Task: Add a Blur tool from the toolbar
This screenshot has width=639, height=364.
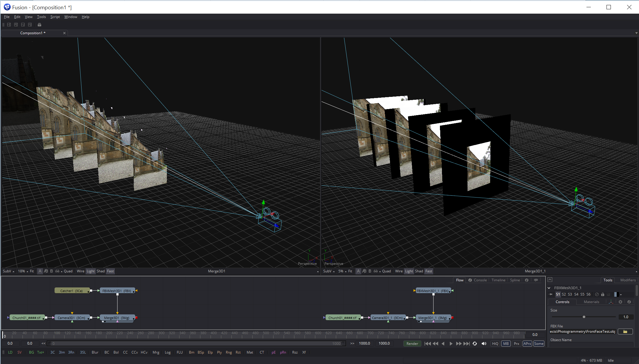Action: click(95, 352)
